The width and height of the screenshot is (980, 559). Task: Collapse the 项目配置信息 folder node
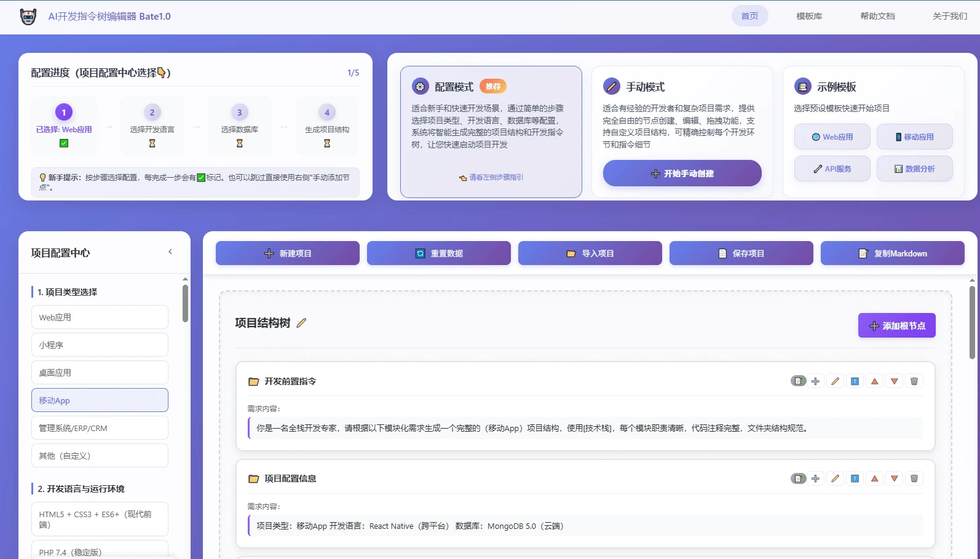click(x=253, y=478)
